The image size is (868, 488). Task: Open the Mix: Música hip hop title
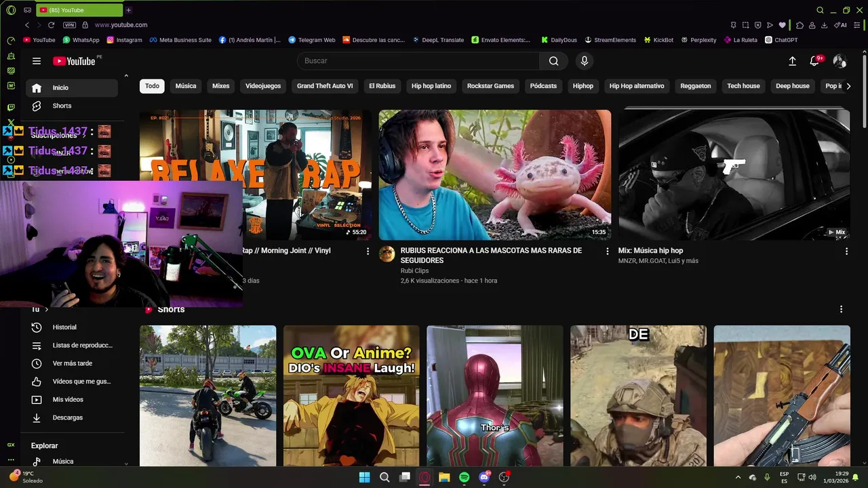click(650, 251)
